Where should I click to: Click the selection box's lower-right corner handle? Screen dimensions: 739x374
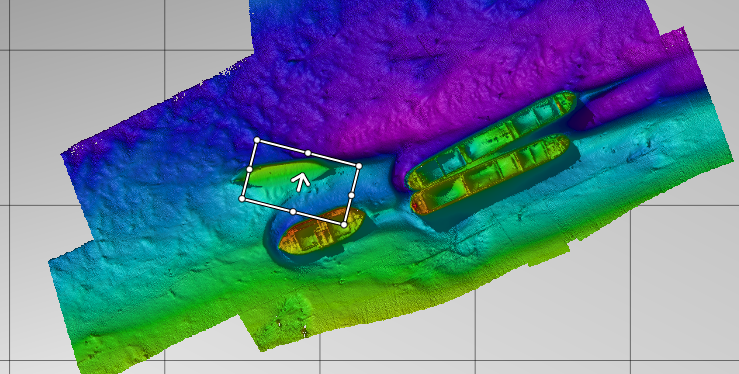[344, 225]
